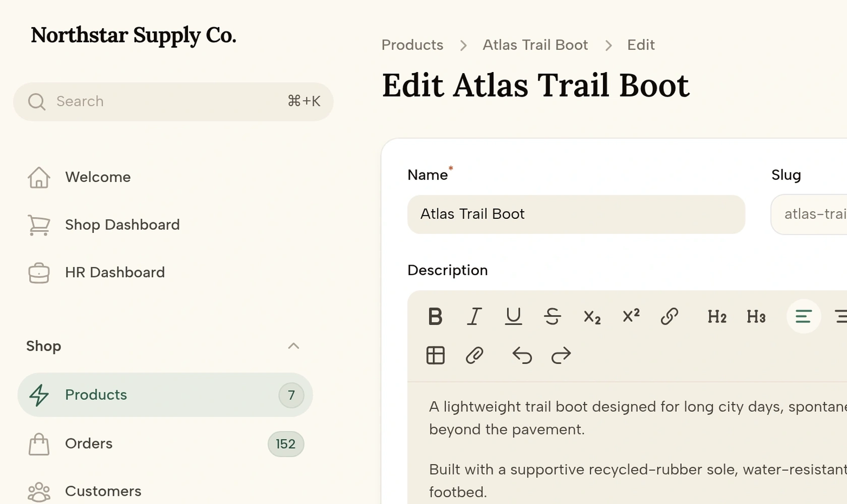
Task: Click the HR Dashboard briefcase icon
Action: (x=39, y=273)
